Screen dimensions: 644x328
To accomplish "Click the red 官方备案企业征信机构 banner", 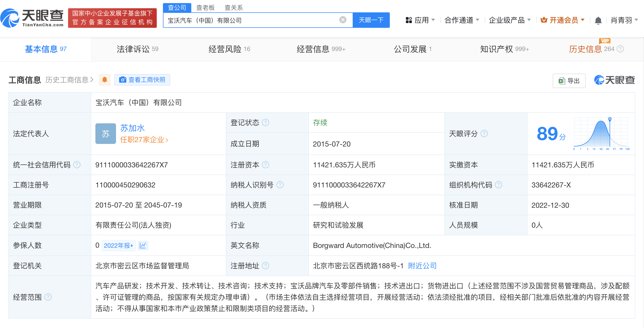I will [x=112, y=18].
